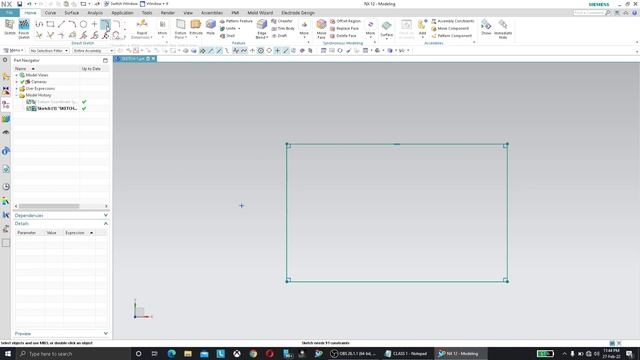Open the Menu dropdown

click(x=13, y=51)
